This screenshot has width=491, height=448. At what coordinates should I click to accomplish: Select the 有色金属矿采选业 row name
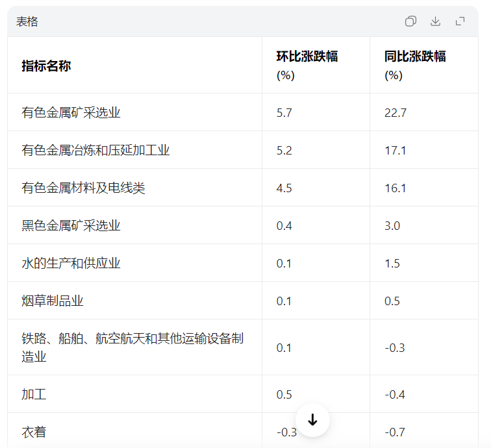click(x=71, y=112)
